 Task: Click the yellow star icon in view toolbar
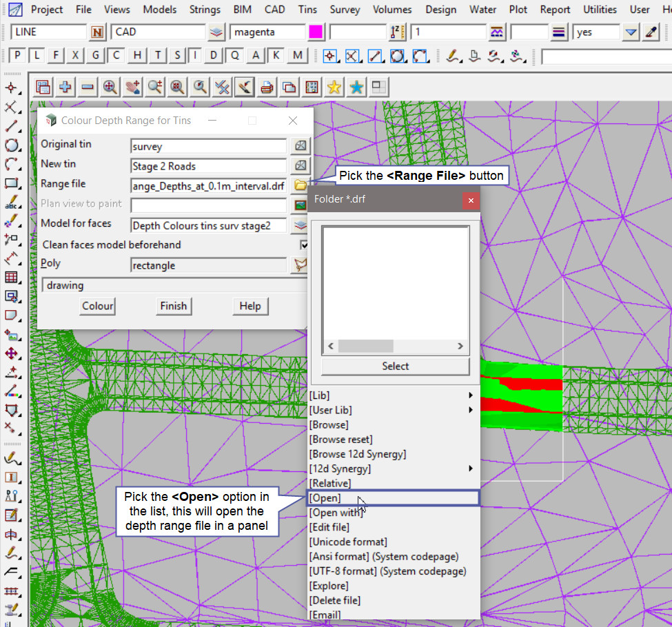click(334, 87)
